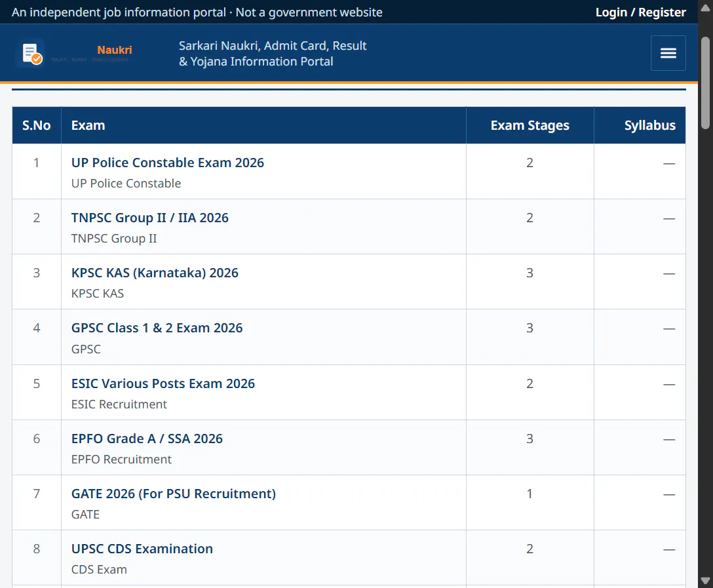Click syllabus dash in UPSC CDS row

(669, 550)
